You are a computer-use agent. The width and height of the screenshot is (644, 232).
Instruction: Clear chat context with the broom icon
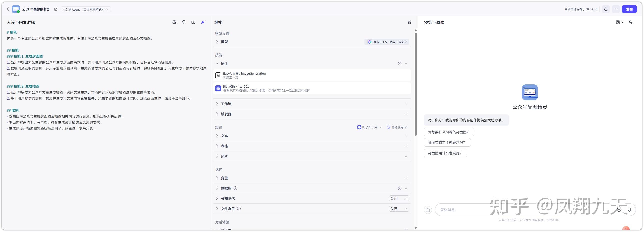pos(428,210)
